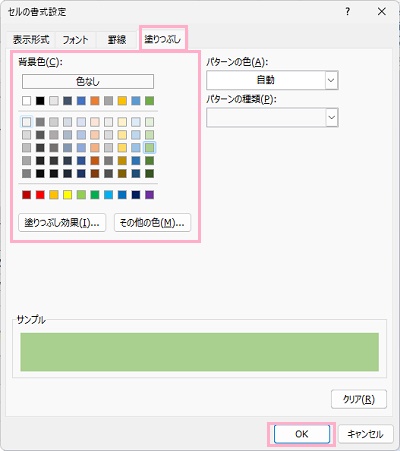
Task: Pick orange swatch in top theme row
Action: point(95,101)
